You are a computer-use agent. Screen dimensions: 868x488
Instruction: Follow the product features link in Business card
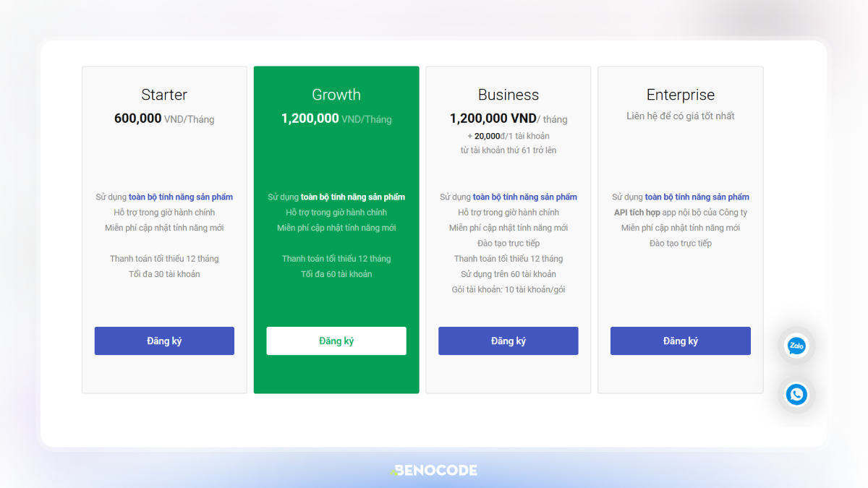tap(525, 197)
